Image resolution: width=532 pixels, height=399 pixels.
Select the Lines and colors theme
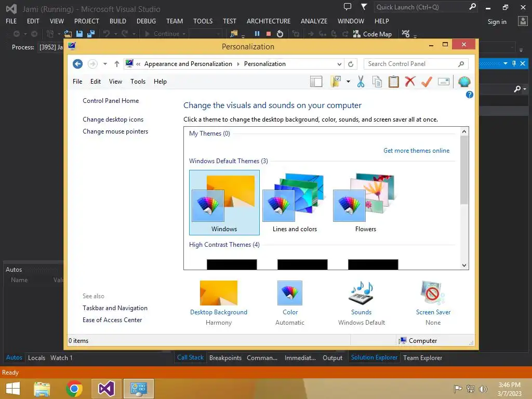tap(295, 203)
